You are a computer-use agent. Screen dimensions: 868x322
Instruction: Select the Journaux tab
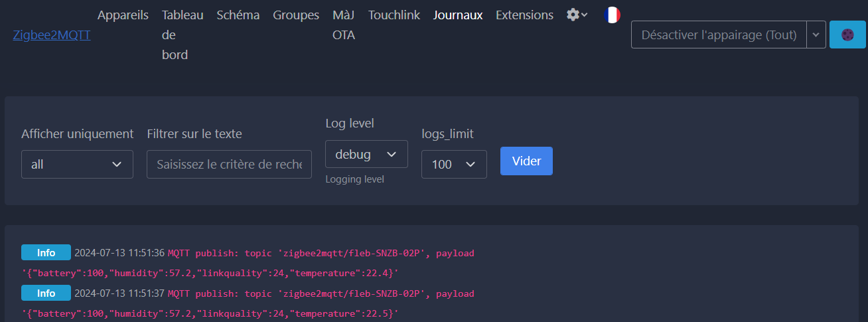coord(458,15)
